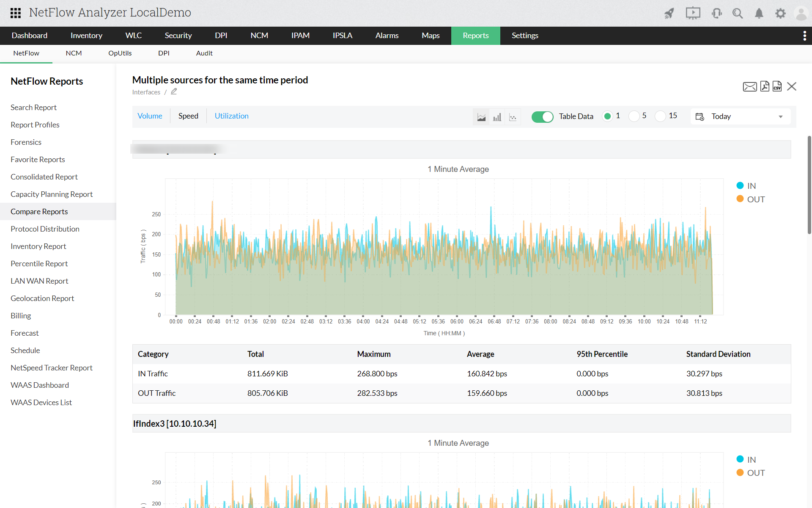This screenshot has width=812, height=508.
Task: Switch to the IPAM tab
Action: click(x=300, y=36)
